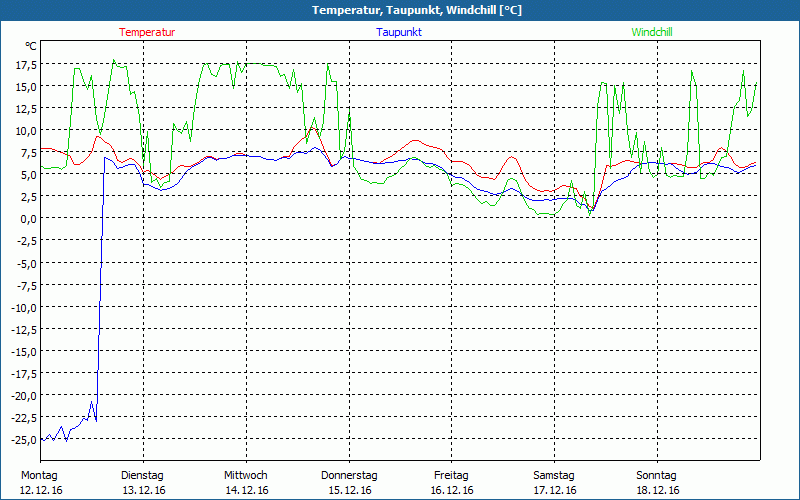800x500 pixels.
Task: Click the -10,0 y-axis value
Action: pos(24,307)
